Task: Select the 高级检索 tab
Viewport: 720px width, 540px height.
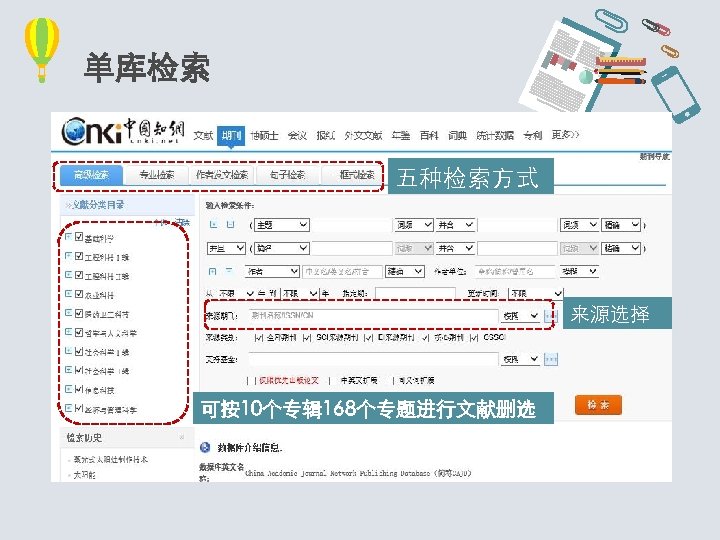Action: click(91, 175)
